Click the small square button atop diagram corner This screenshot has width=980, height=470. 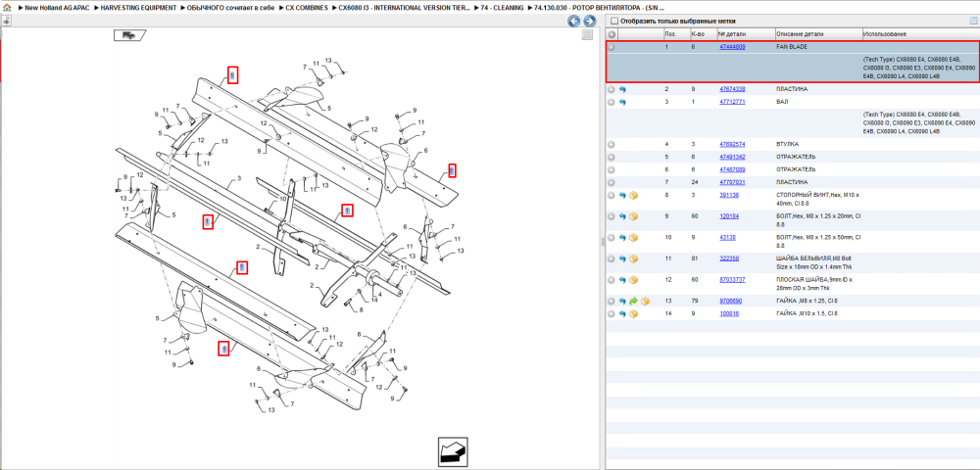(587, 35)
